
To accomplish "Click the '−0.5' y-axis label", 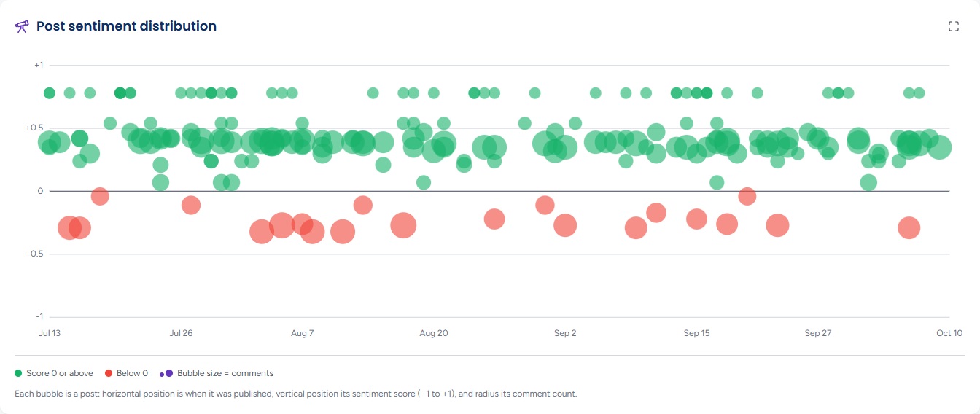I will [x=35, y=254].
